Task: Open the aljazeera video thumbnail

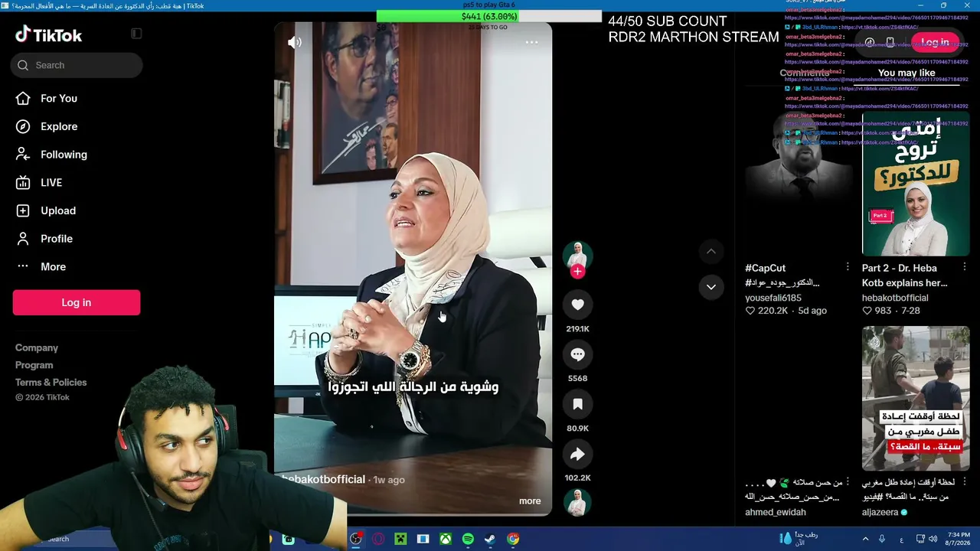Action: [x=916, y=398]
